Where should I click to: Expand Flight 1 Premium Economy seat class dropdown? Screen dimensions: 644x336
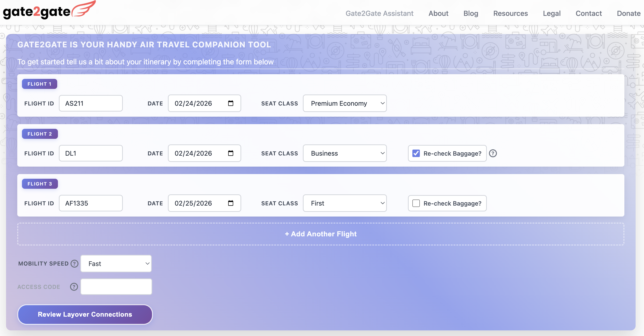344,103
